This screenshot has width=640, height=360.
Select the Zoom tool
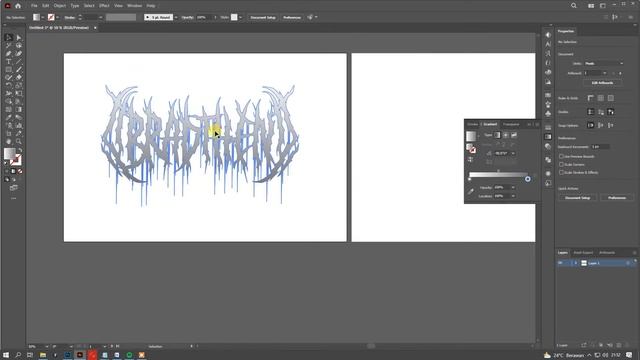coord(19,141)
